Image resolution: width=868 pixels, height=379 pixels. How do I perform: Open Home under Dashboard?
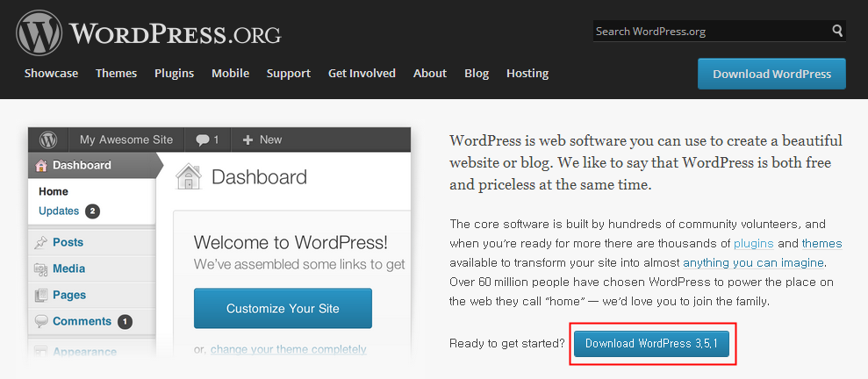54,192
